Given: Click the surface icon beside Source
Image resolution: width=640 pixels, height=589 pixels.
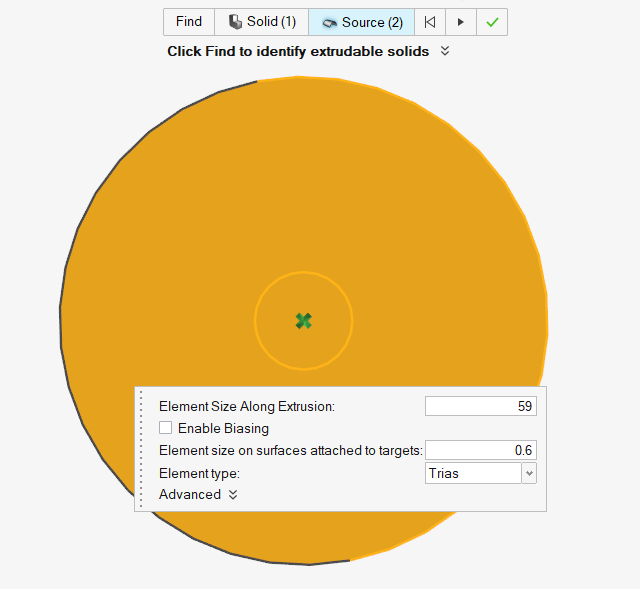Looking at the screenshot, I should [x=329, y=22].
